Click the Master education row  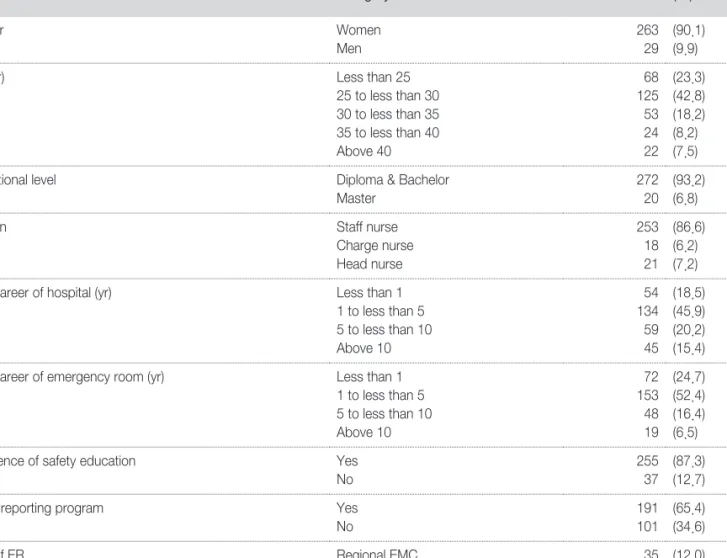[x=356, y=199]
